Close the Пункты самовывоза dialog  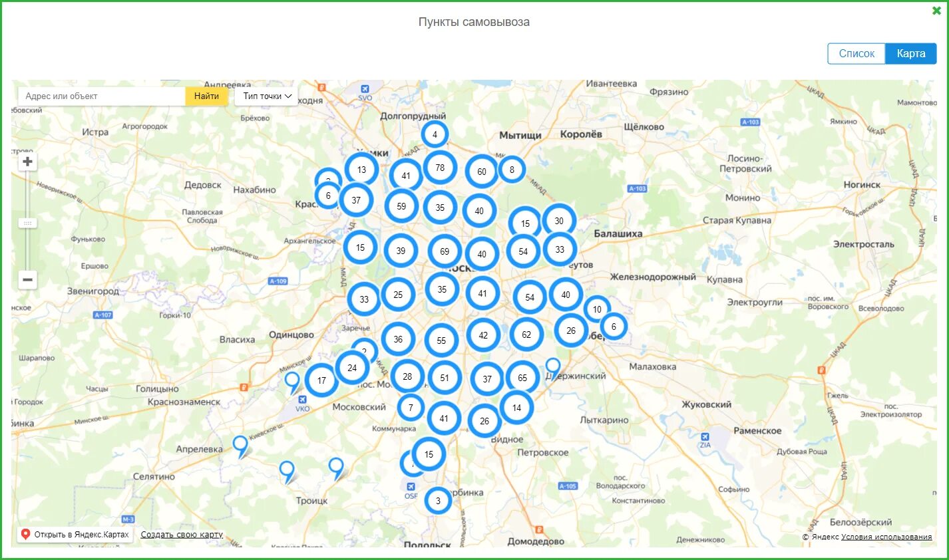(x=937, y=11)
